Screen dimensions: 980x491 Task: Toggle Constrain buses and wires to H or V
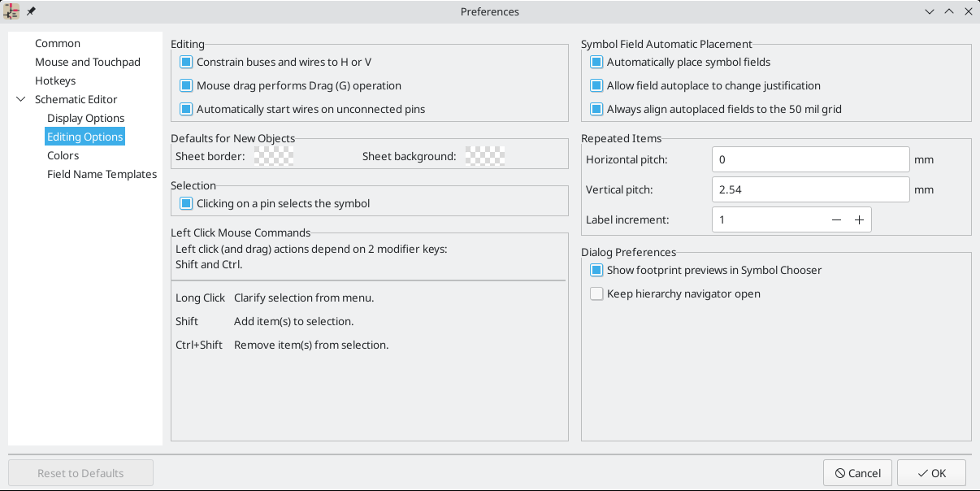click(x=186, y=62)
